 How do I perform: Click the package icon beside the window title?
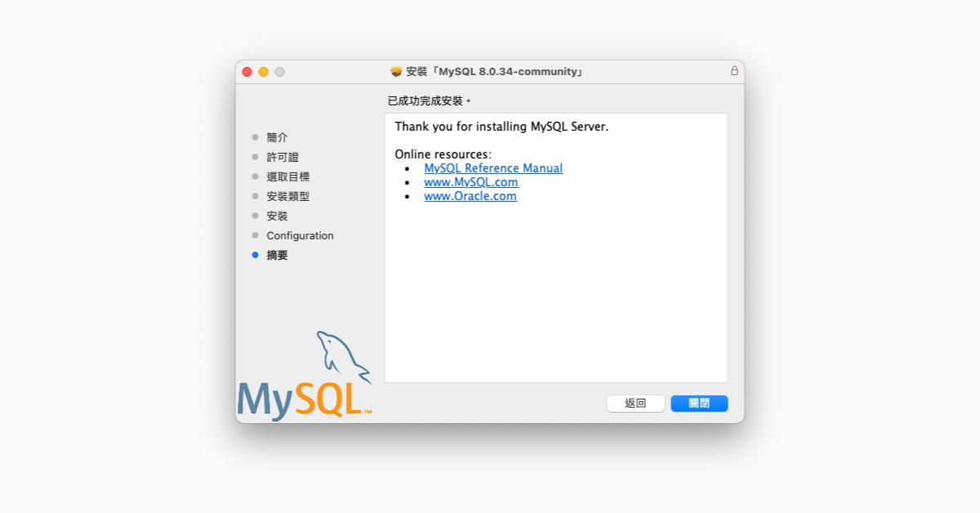point(396,71)
